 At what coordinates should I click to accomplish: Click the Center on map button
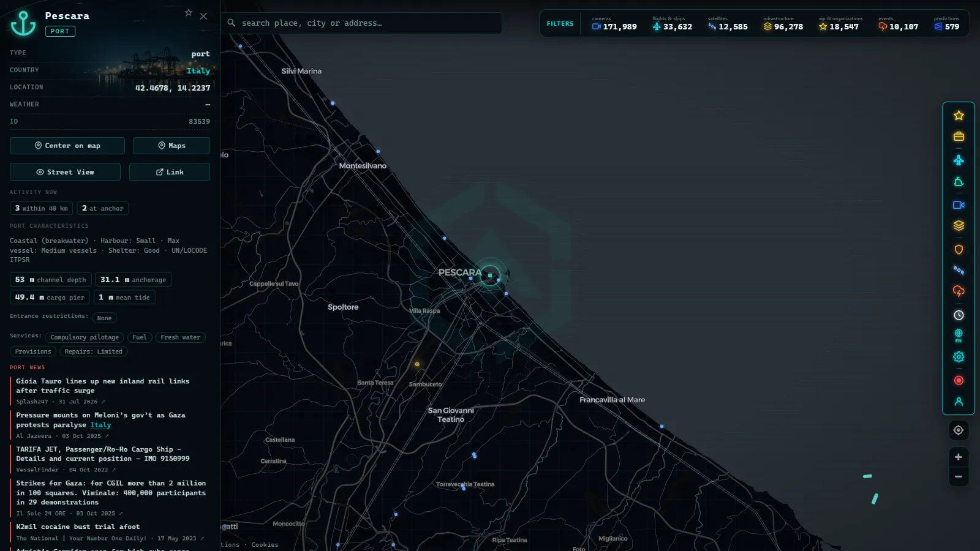[x=67, y=146]
